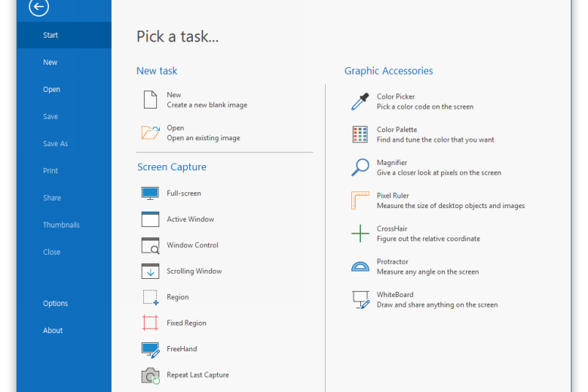
Task: Click the Scrolling Window label
Action: pos(194,271)
